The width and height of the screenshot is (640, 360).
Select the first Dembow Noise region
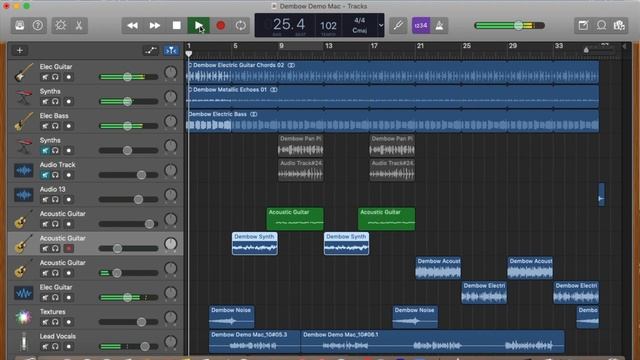(231, 317)
